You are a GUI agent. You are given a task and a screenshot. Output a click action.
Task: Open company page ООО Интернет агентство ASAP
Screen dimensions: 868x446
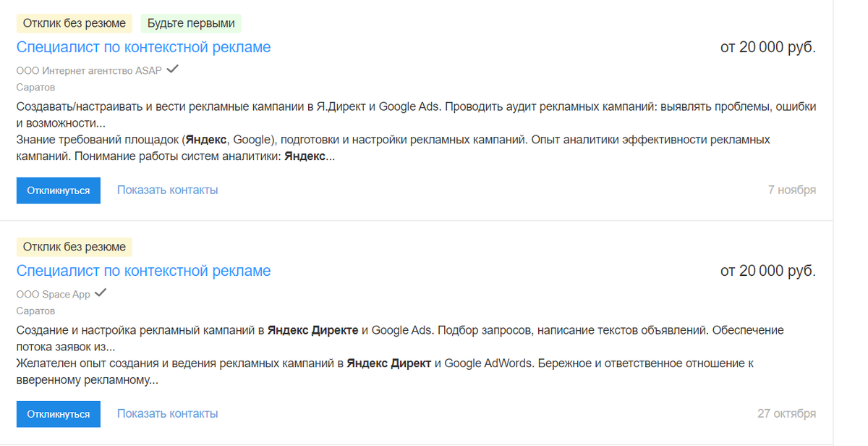88,71
